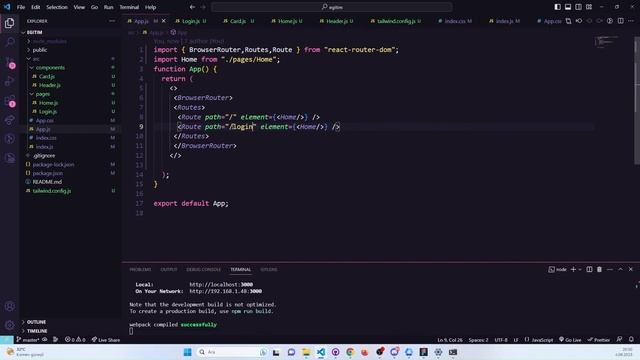Open the Run menu

(108, 7)
